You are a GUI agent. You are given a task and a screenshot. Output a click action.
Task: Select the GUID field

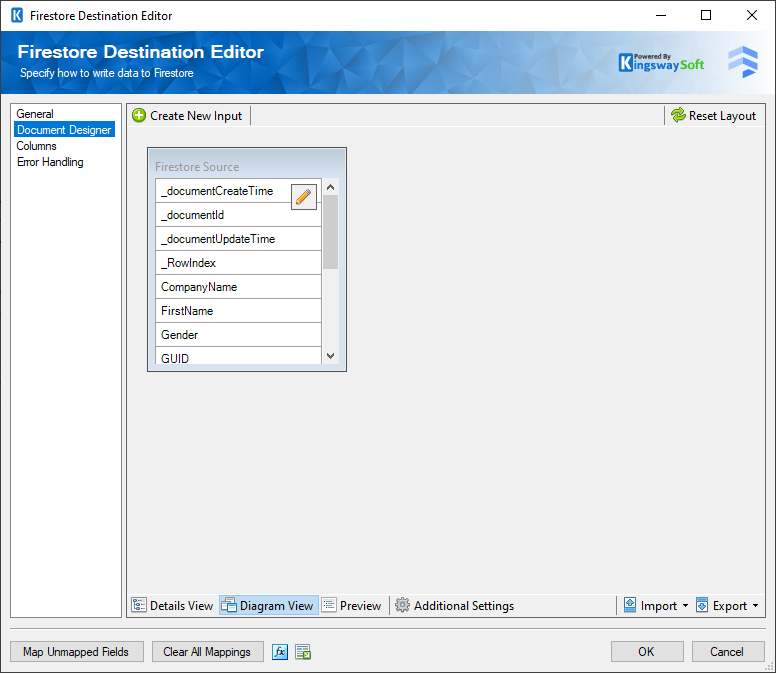coord(238,356)
